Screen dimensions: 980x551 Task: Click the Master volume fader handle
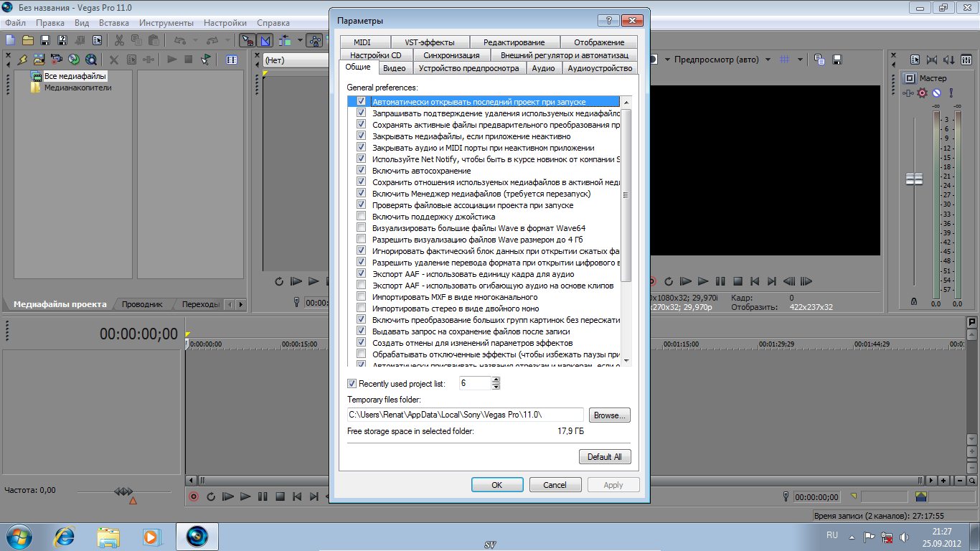(914, 179)
